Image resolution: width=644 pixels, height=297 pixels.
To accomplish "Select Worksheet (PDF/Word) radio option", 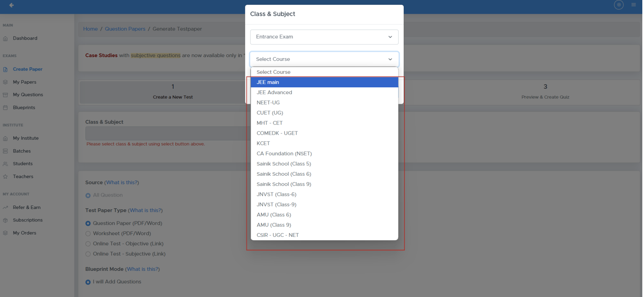I will [x=88, y=234].
